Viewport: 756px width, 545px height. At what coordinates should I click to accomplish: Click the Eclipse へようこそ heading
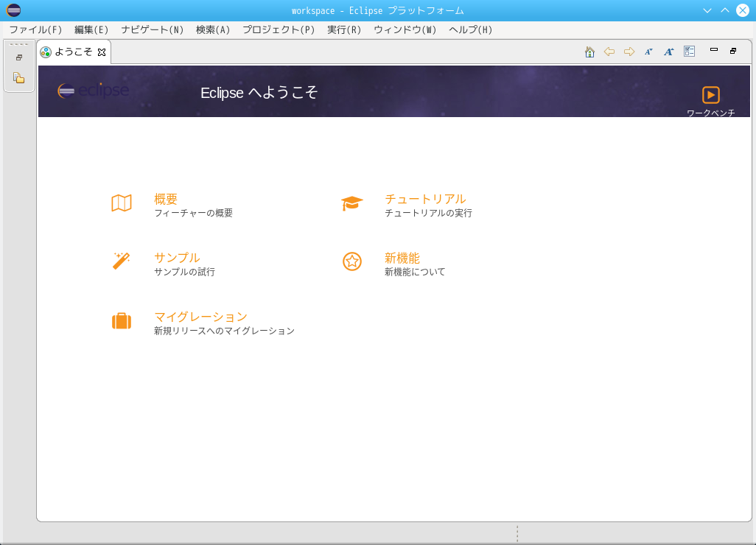[259, 93]
